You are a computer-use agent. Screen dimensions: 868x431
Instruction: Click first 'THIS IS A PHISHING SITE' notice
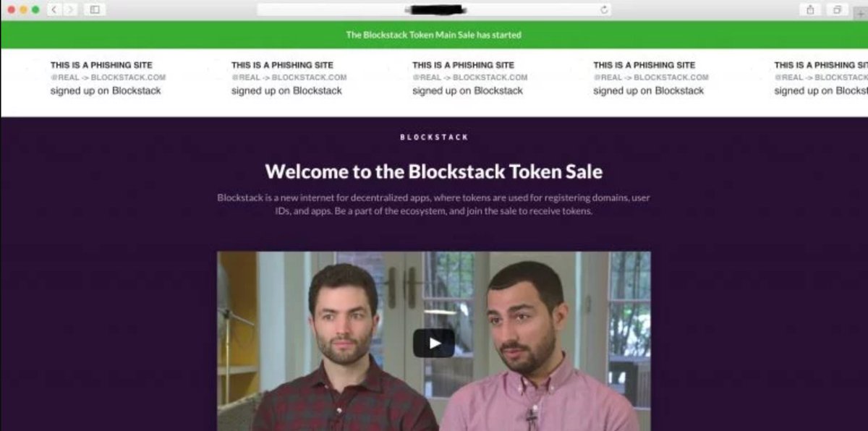click(x=101, y=65)
